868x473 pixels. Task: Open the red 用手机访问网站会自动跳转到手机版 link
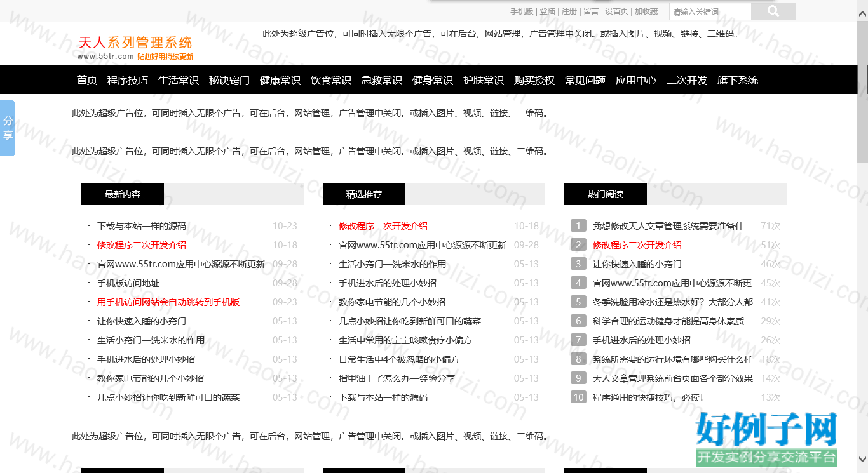pyautogui.click(x=168, y=302)
